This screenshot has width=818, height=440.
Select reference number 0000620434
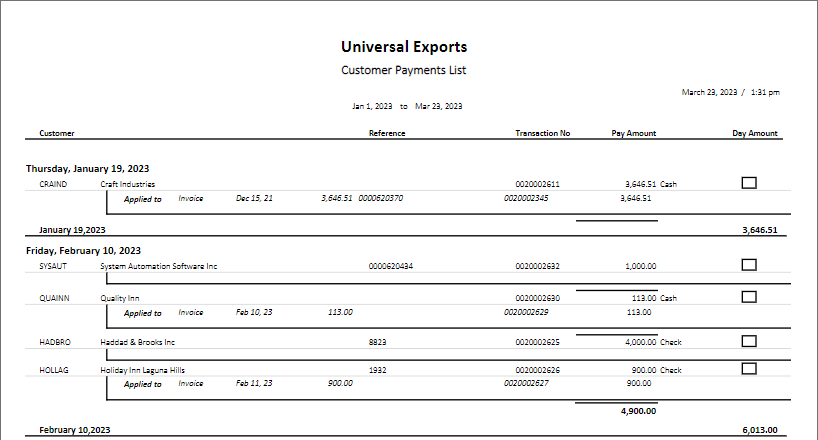(x=391, y=266)
